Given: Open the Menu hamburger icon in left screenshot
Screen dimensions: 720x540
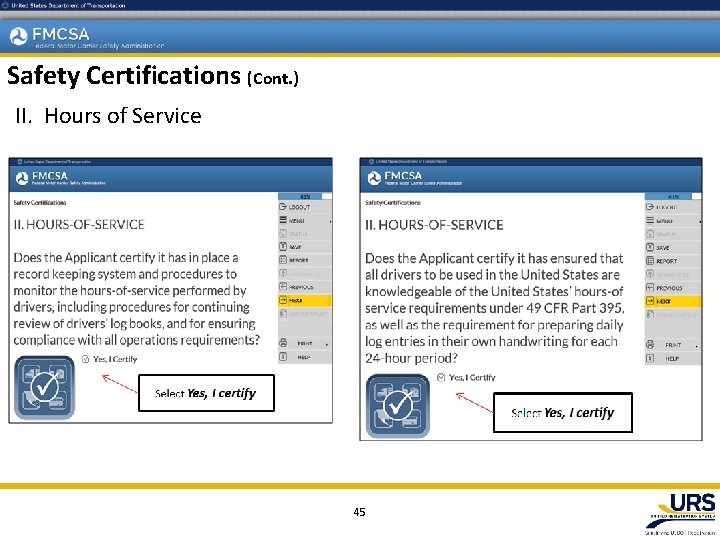Looking at the screenshot, I should (x=283, y=220).
